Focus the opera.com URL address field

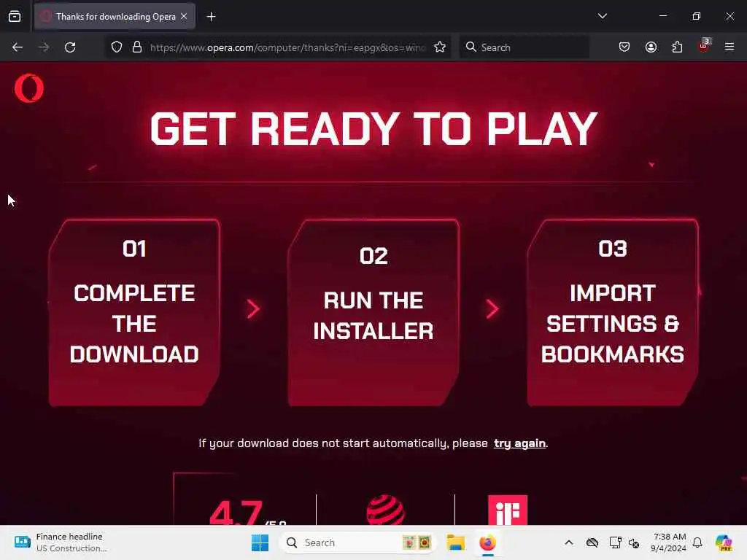pos(287,47)
